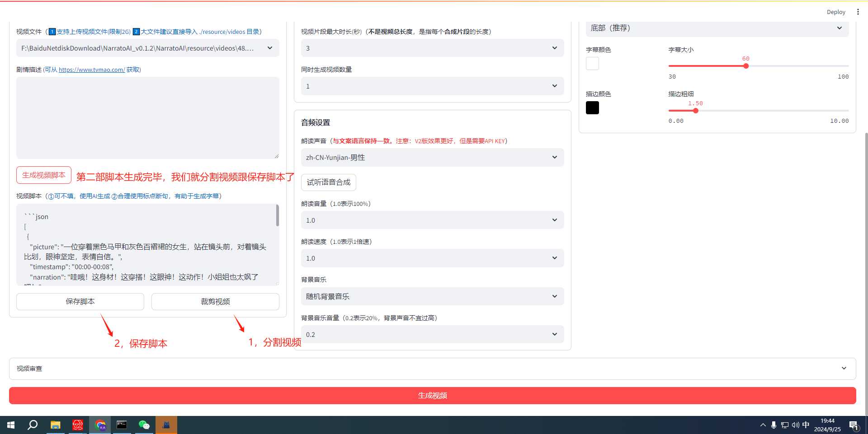Viewport: 868px width, 434px height.
Task: Open the video file path dropdown
Action: (147, 48)
